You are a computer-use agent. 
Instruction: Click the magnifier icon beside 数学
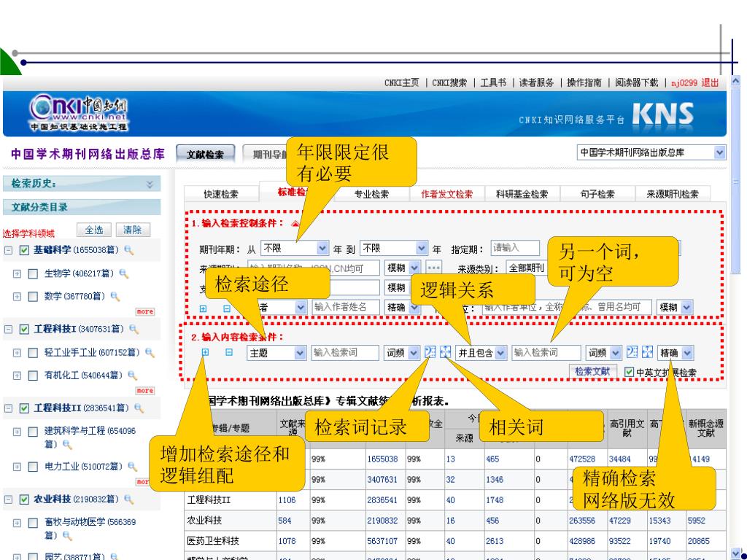[115, 296]
